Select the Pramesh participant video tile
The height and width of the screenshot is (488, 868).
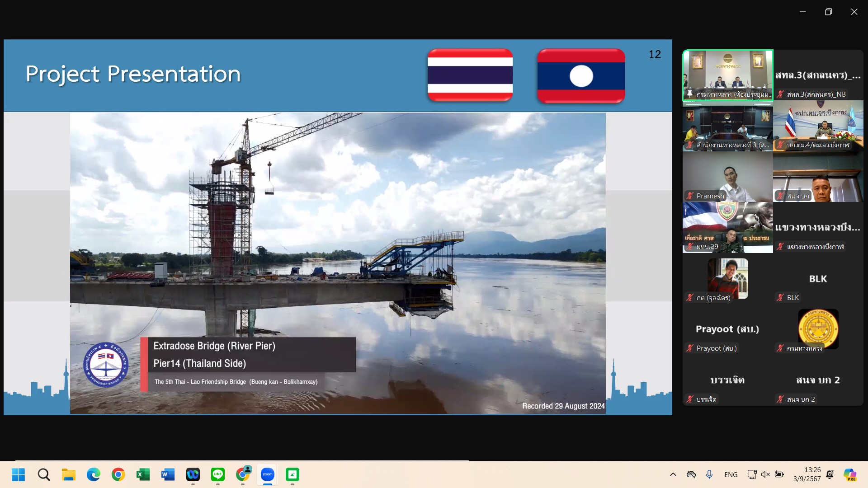coord(727,177)
